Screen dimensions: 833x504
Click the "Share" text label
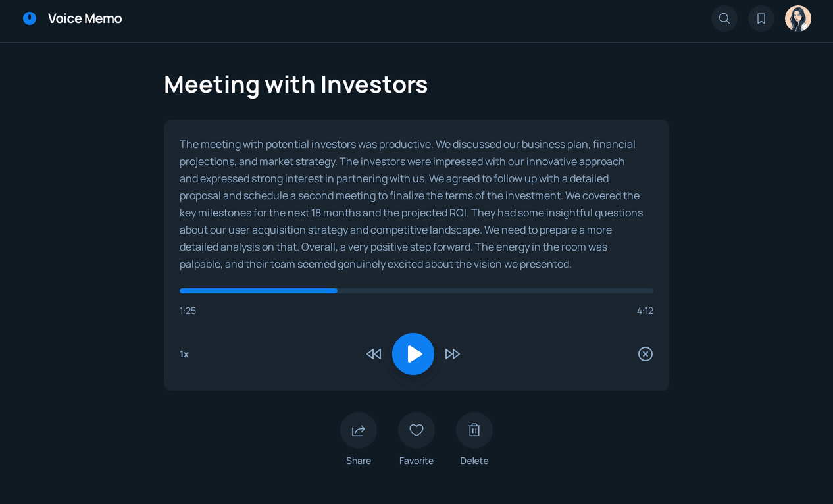click(x=359, y=461)
